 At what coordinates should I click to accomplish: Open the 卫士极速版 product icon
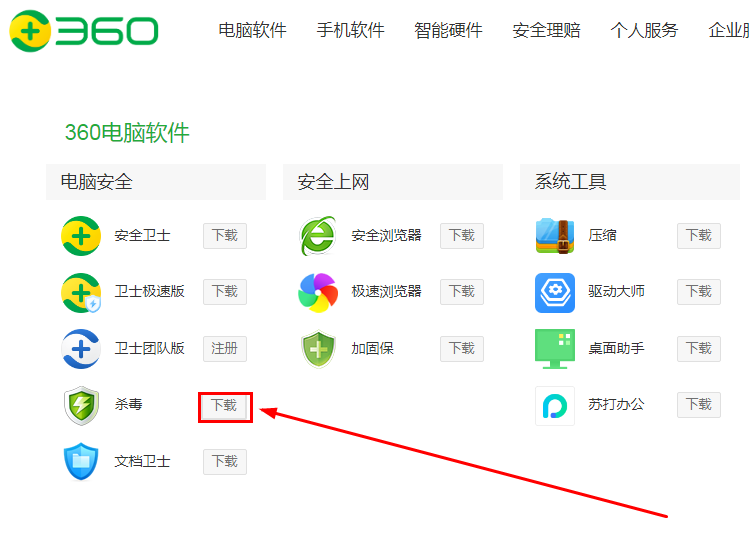click(81, 292)
